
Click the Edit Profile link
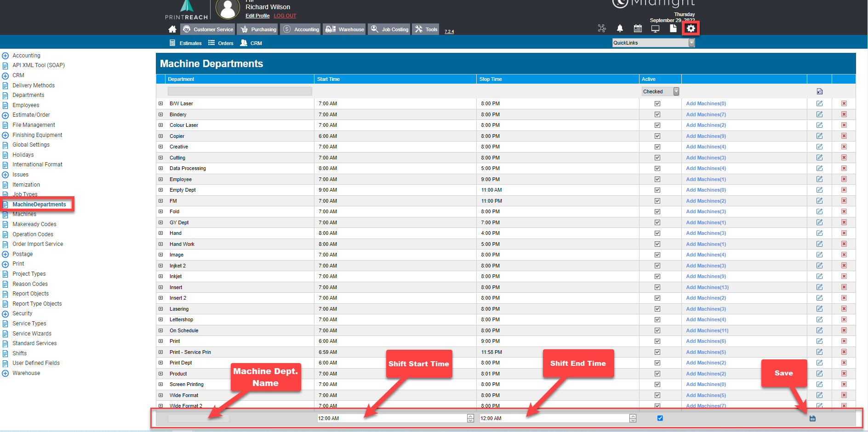point(257,16)
